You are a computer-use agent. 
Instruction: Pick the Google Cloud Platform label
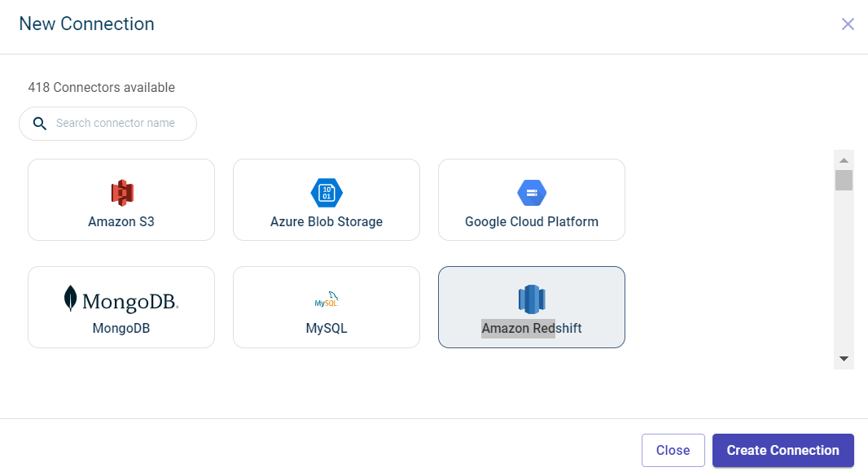[x=532, y=221]
